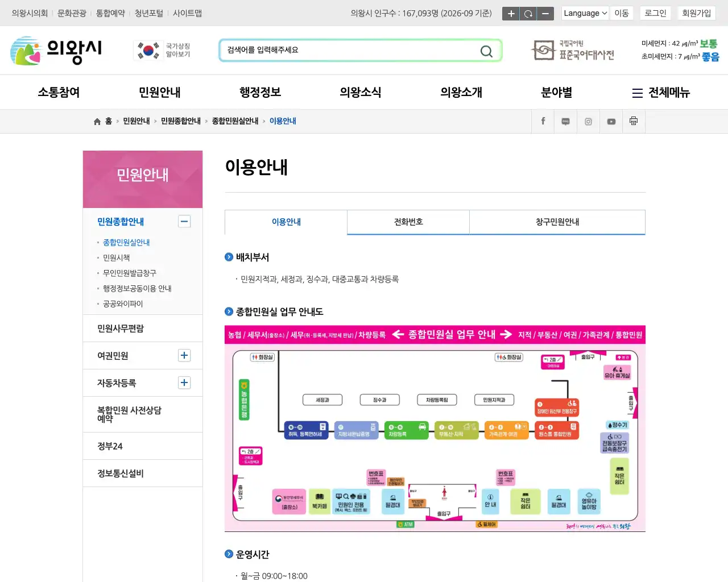Open the 의왕소식 main menu
Screen dimensions: 728x582
point(361,92)
